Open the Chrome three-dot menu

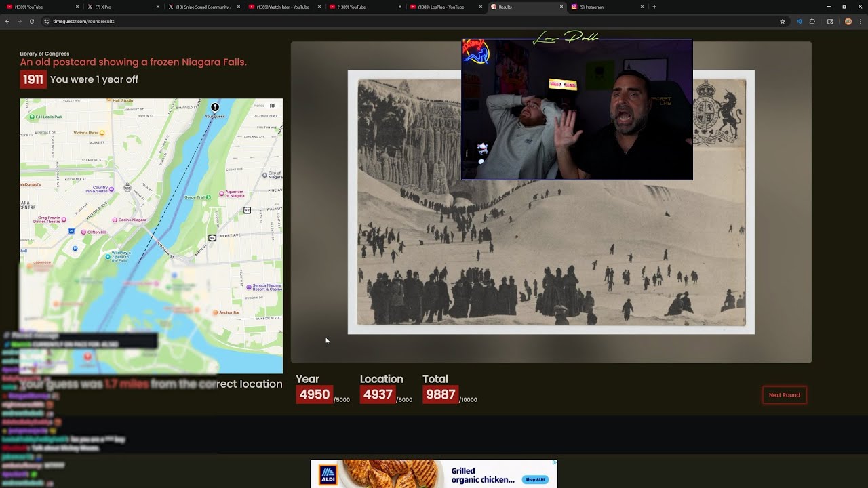[861, 21]
